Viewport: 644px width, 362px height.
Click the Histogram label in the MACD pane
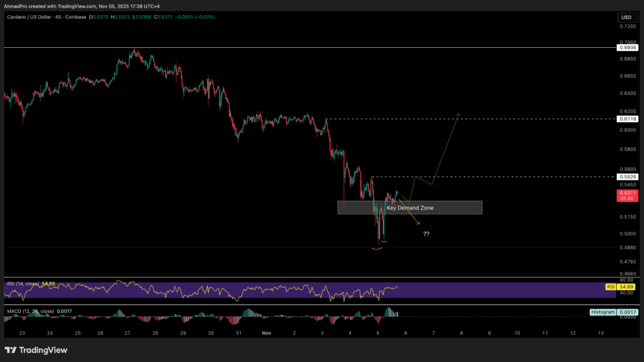tap(602, 312)
